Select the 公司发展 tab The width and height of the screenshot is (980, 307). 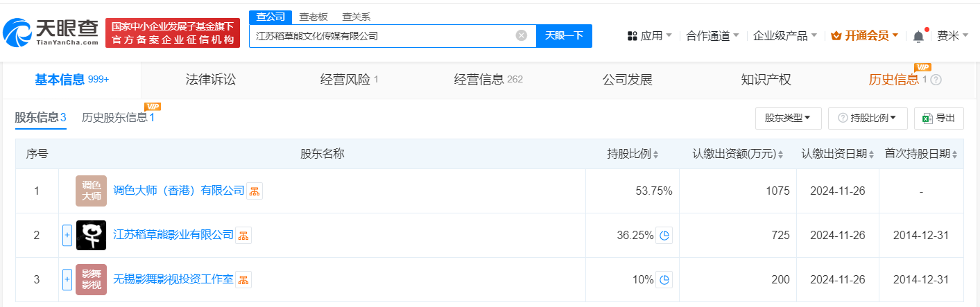pyautogui.click(x=628, y=80)
